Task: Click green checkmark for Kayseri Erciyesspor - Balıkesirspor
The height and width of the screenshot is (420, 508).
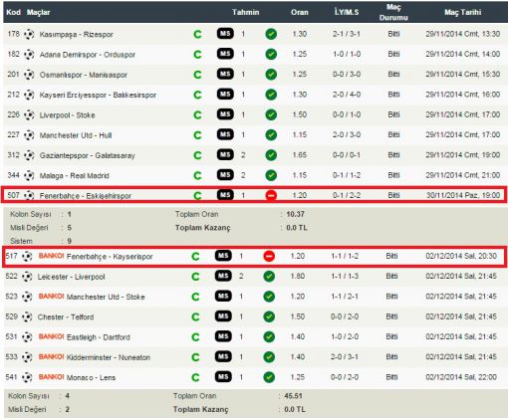Action: [271, 95]
